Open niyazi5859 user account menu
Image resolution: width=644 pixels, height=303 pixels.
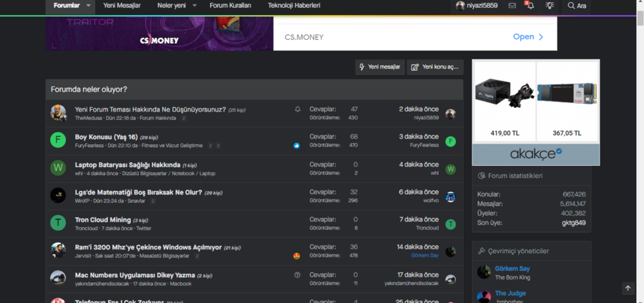coord(477,6)
